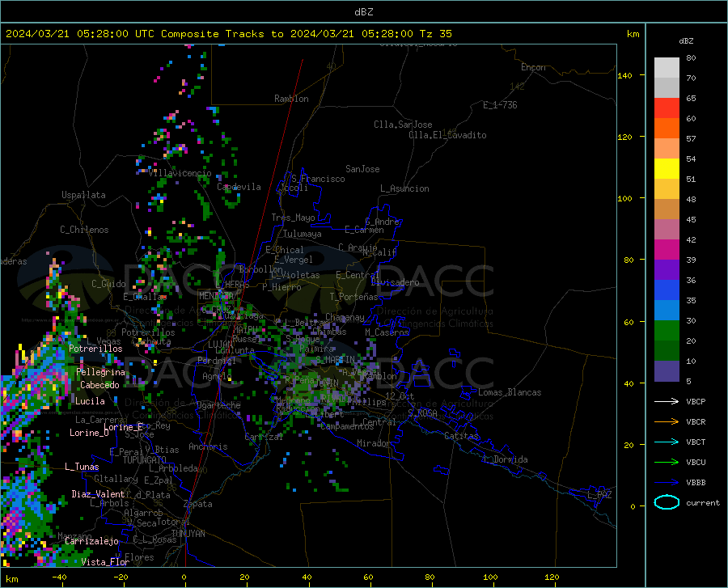Click the dBZ title at top
Screen dimensions: 728x588
363,12
